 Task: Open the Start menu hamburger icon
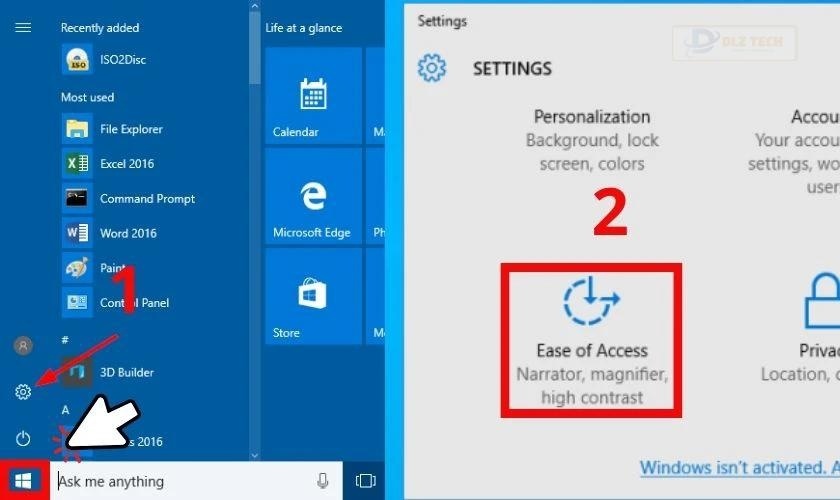(23, 27)
